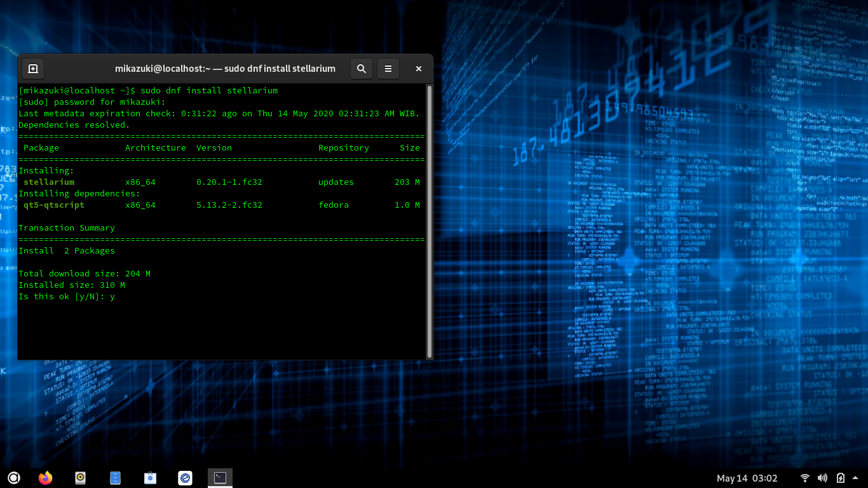Open the date and time calendar
868x488 pixels.
[747, 478]
